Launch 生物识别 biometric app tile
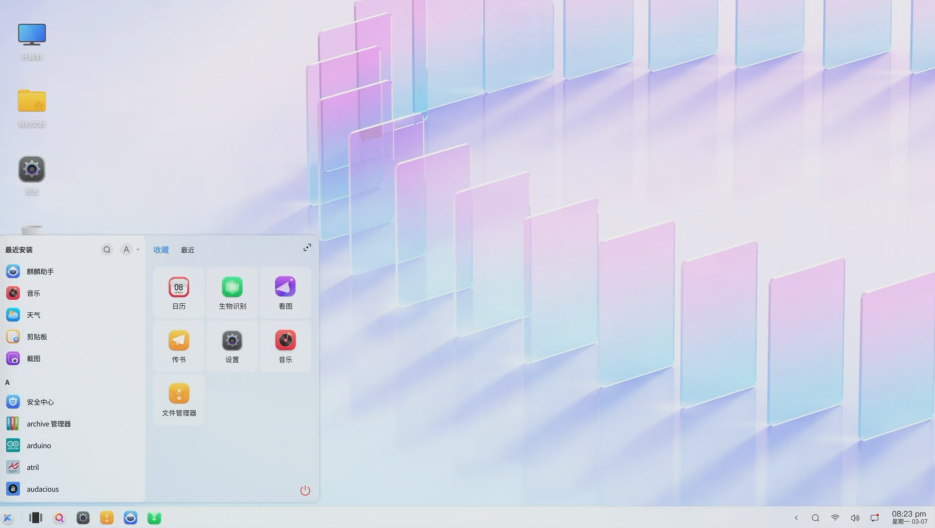This screenshot has height=528, width=935. coord(232,289)
